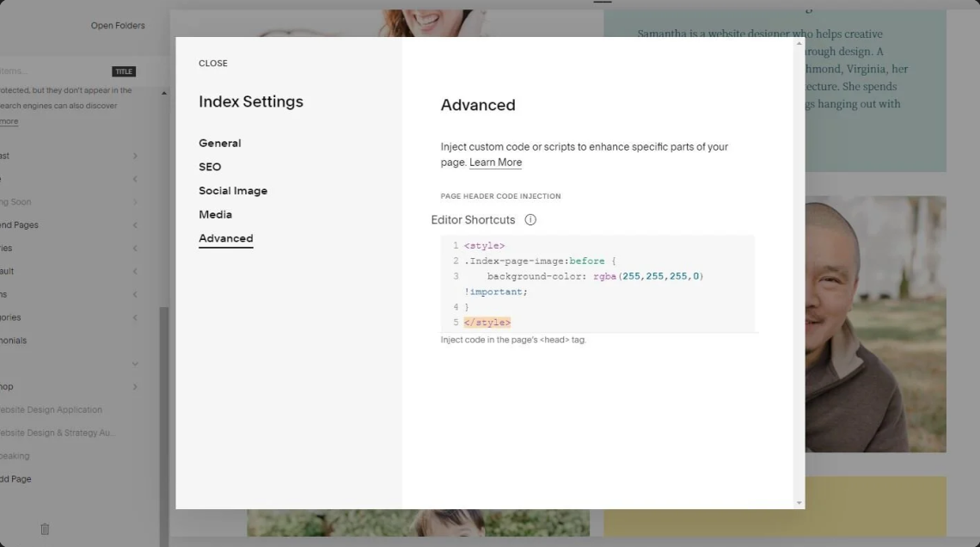Select the Advanced tab
Screen dimensions: 980x547
coord(225,238)
